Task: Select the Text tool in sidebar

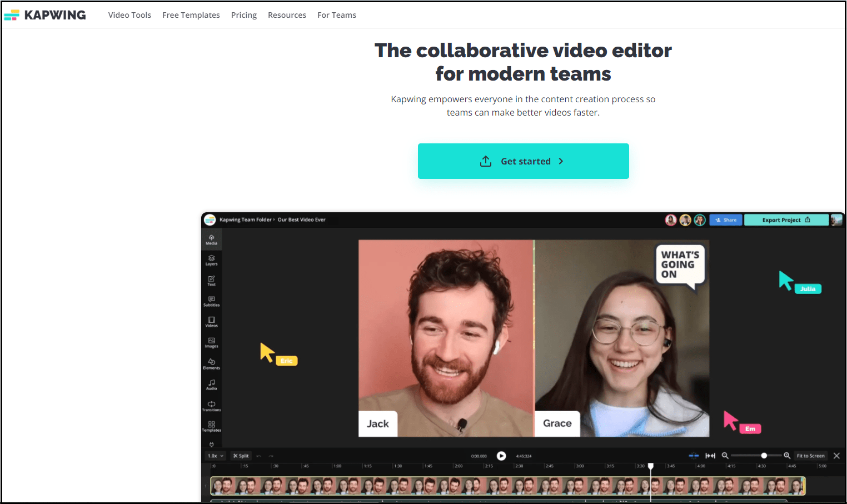Action: pyautogui.click(x=211, y=280)
